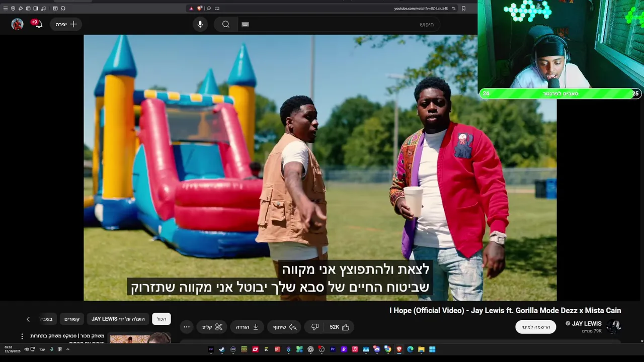644x362 pixels.
Task: Click the video title 'I Hope (Official Video)'
Action: [x=505, y=311]
